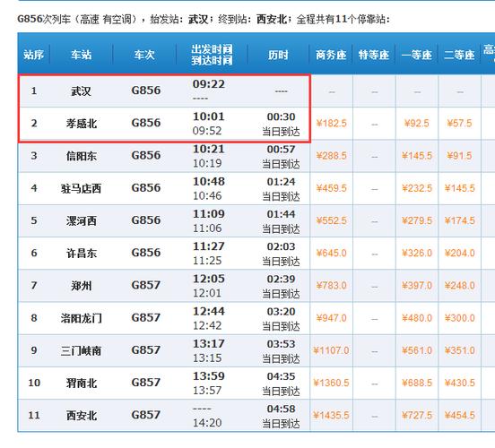Select the 漯河西 station cell

pyautogui.click(x=82, y=220)
